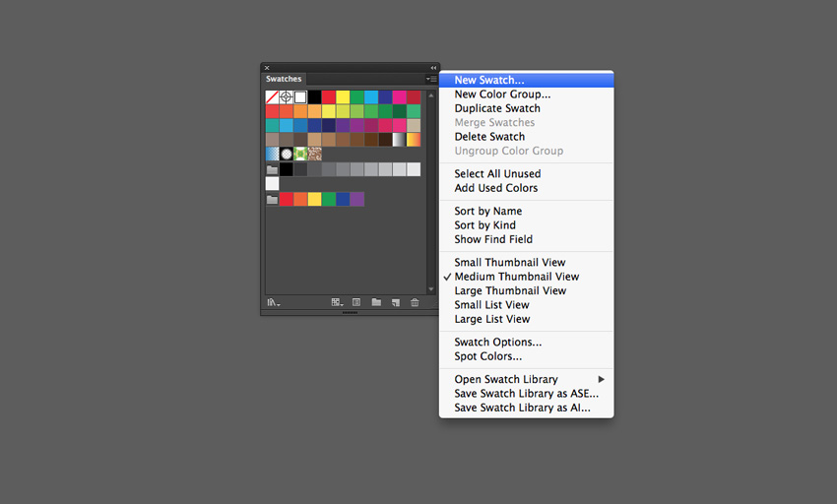The height and width of the screenshot is (504, 837).
Task: Expand the Open Swatch Library submenu
Action: point(527,379)
